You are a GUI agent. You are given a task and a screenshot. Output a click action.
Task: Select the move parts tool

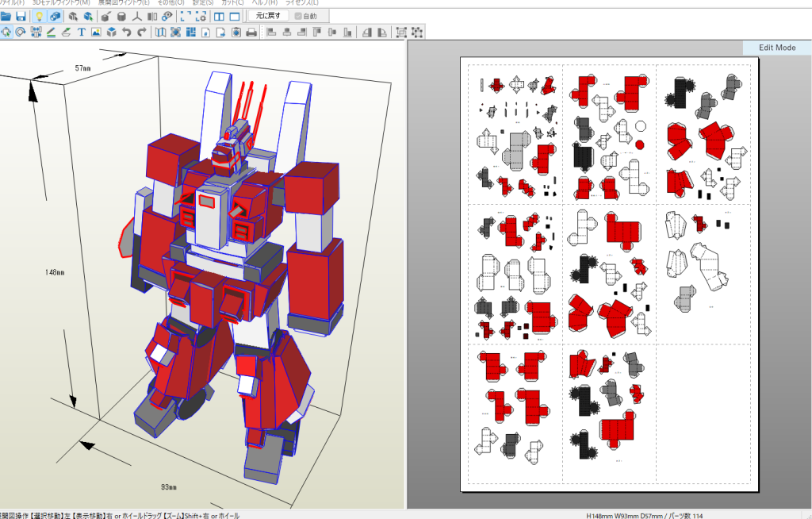(6, 33)
